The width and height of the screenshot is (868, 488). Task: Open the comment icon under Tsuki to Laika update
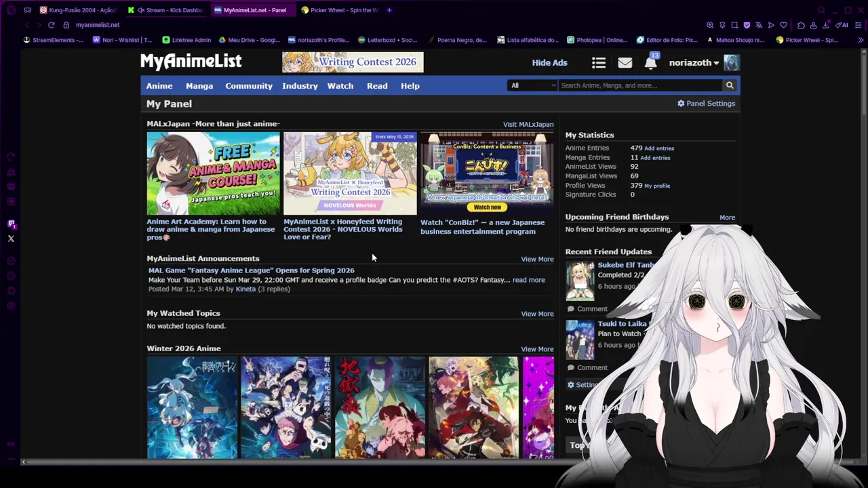(x=571, y=367)
